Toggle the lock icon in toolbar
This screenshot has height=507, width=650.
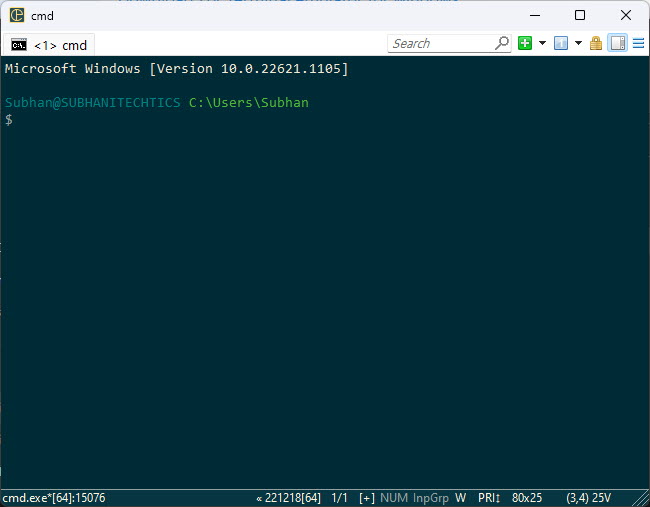click(x=596, y=43)
